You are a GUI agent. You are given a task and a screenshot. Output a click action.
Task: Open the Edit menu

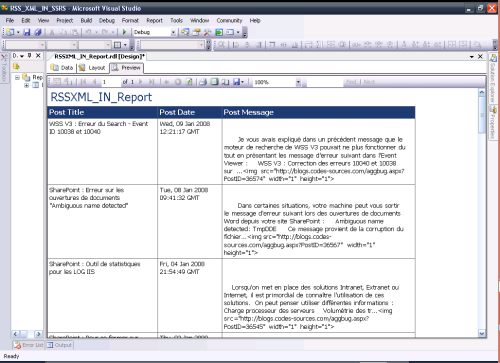point(26,20)
